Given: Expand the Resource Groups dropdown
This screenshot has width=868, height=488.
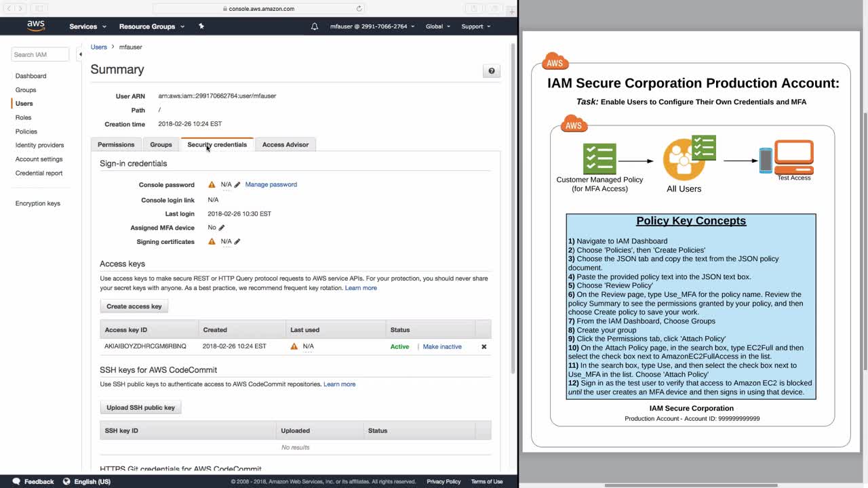Looking at the screenshot, I should [152, 26].
